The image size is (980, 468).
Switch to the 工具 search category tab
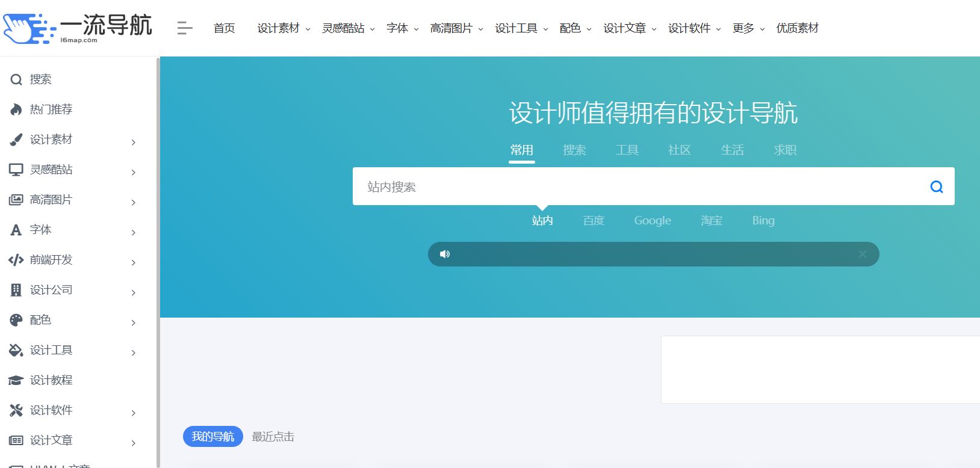point(627,150)
